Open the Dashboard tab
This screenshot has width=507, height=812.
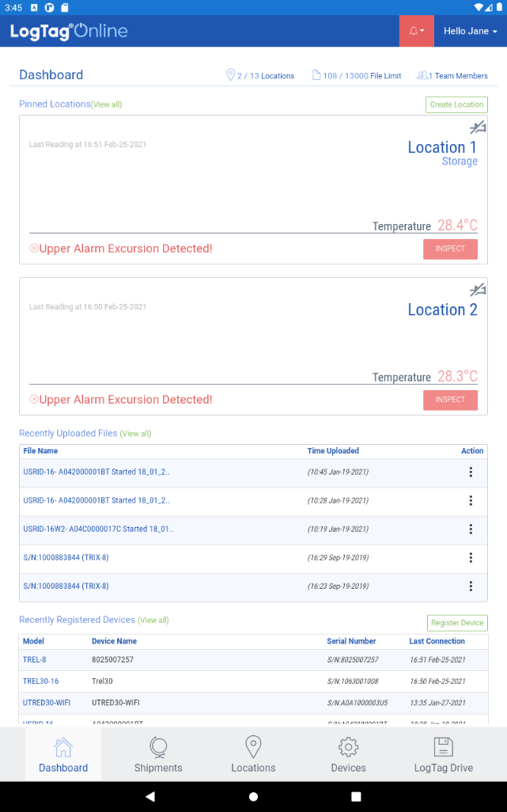point(63,754)
